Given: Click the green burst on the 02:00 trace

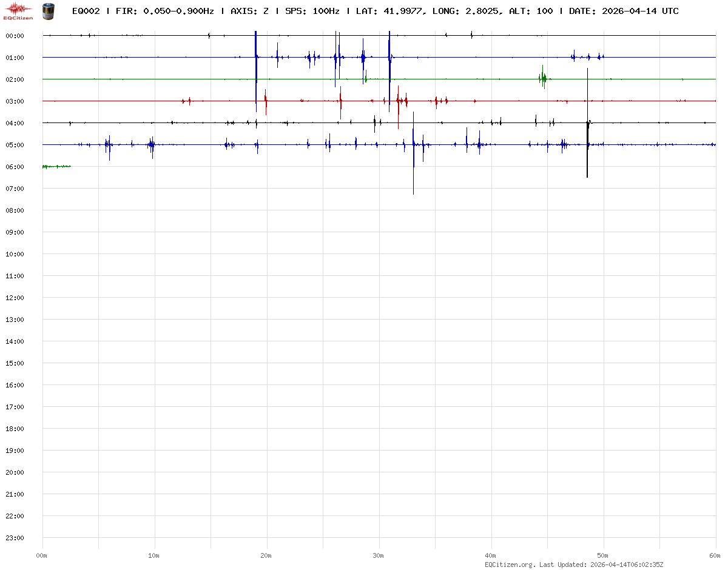Looking at the screenshot, I should pos(543,78).
